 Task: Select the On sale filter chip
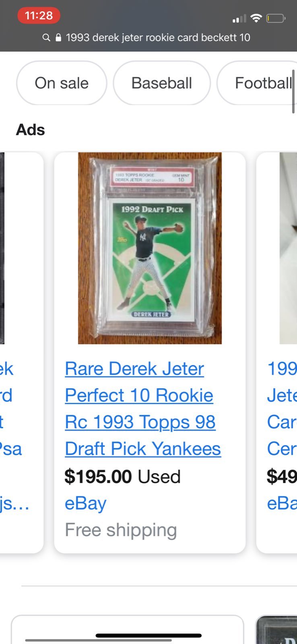coord(62,83)
